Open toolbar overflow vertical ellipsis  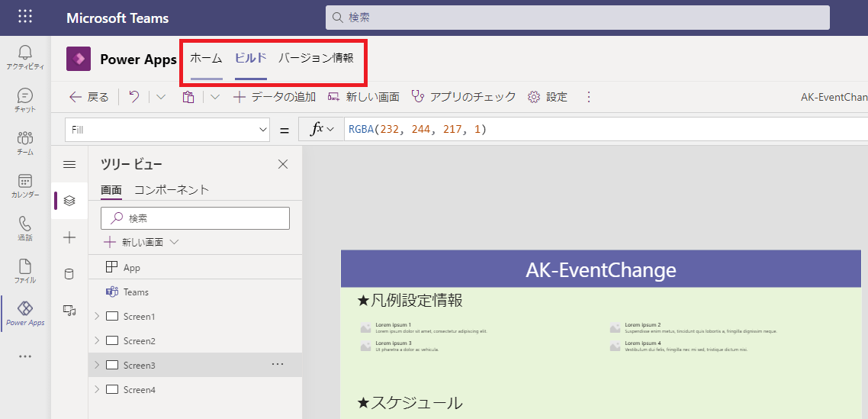588,97
